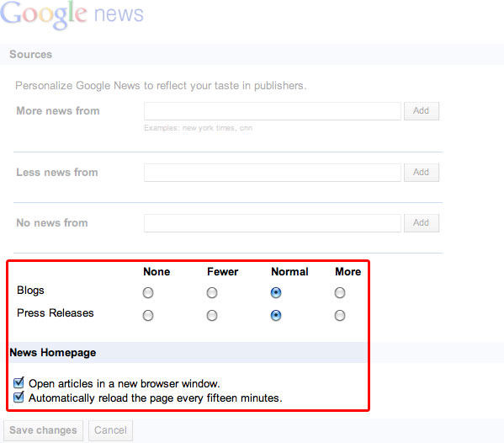Viewport: 504px width, 443px height.
Task: Select None for Press Releases
Action: (x=148, y=315)
